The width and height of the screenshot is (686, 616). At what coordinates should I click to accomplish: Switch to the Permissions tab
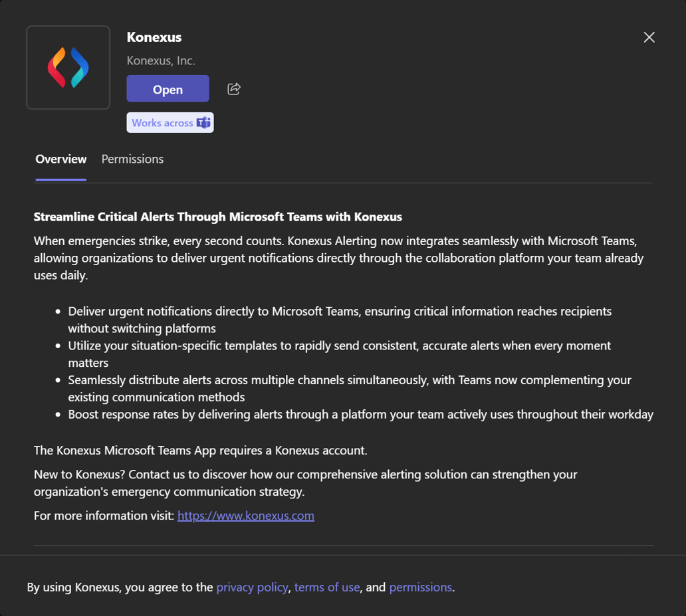tap(132, 159)
